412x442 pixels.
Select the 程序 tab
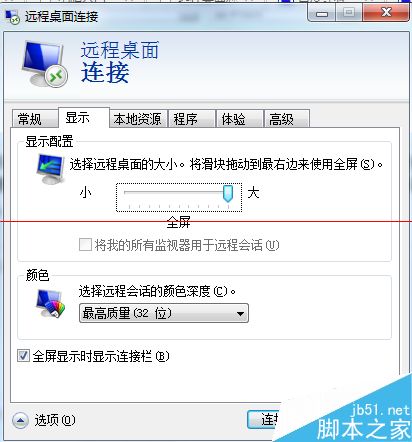coord(191,119)
